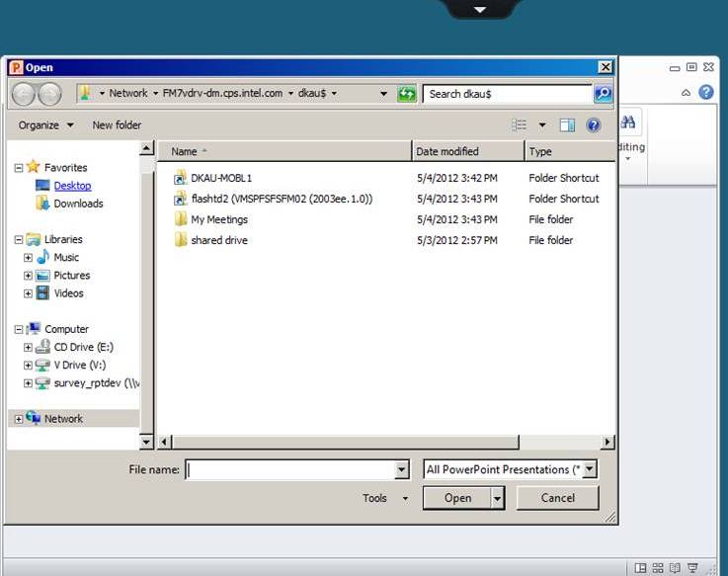Select the My Meetings folder
Screen dimensions: 728x576
point(218,219)
